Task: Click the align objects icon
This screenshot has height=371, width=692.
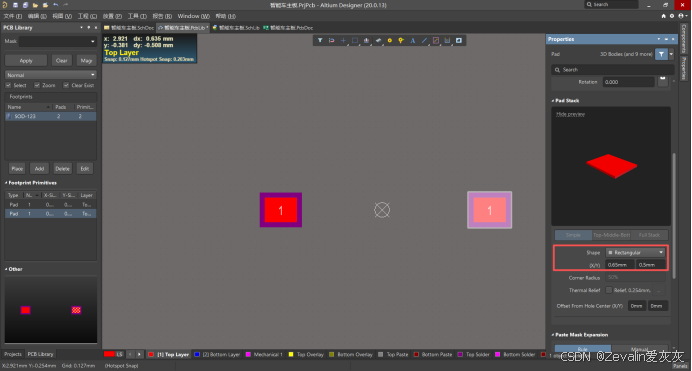Action: click(x=366, y=40)
